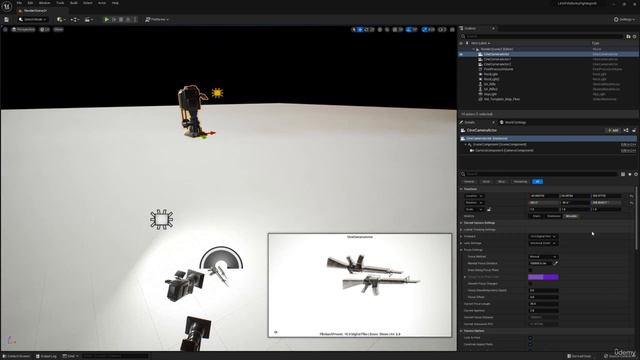
Task: Click the focus distance eyedropper picker icon
Action: point(555,263)
